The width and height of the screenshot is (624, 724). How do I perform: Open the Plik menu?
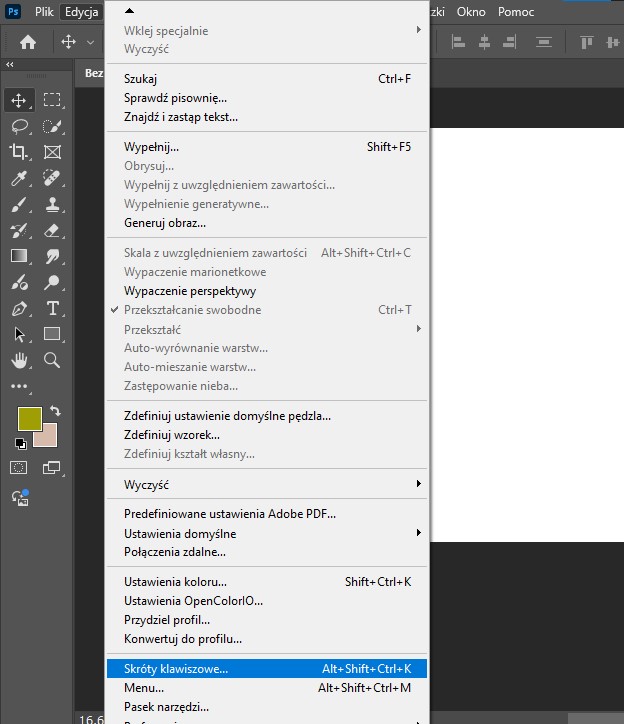click(44, 12)
